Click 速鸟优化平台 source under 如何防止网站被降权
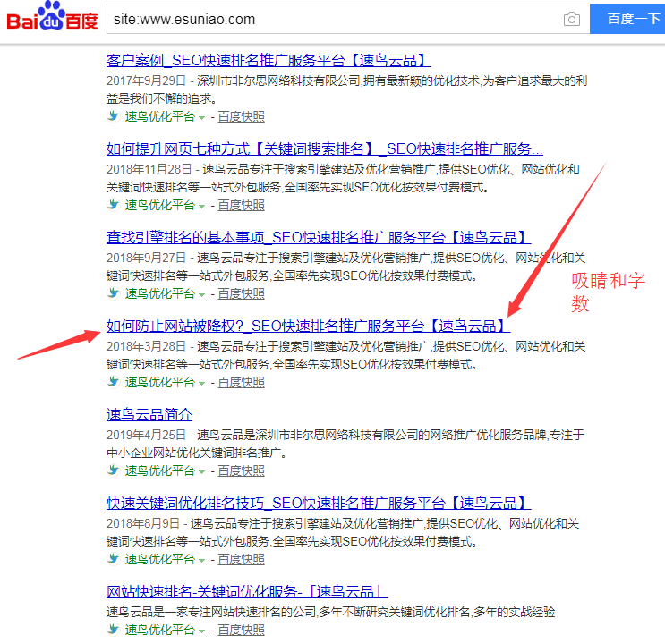Viewport: 665px width, 644px height. (160, 383)
